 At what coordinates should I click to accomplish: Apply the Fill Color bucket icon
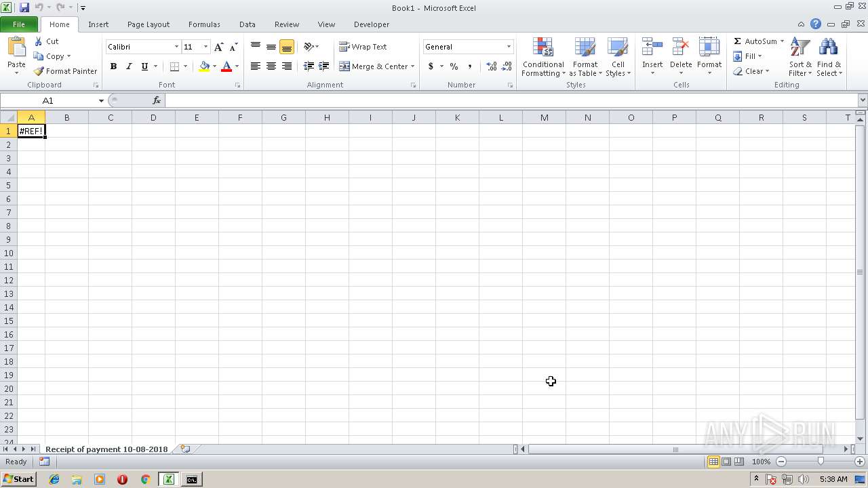(204, 66)
